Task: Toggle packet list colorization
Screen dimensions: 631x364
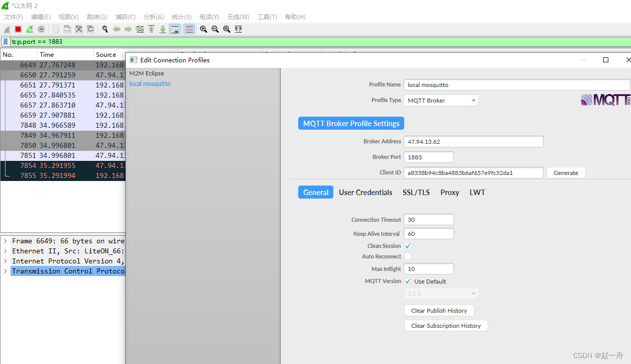Action: pos(189,29)
